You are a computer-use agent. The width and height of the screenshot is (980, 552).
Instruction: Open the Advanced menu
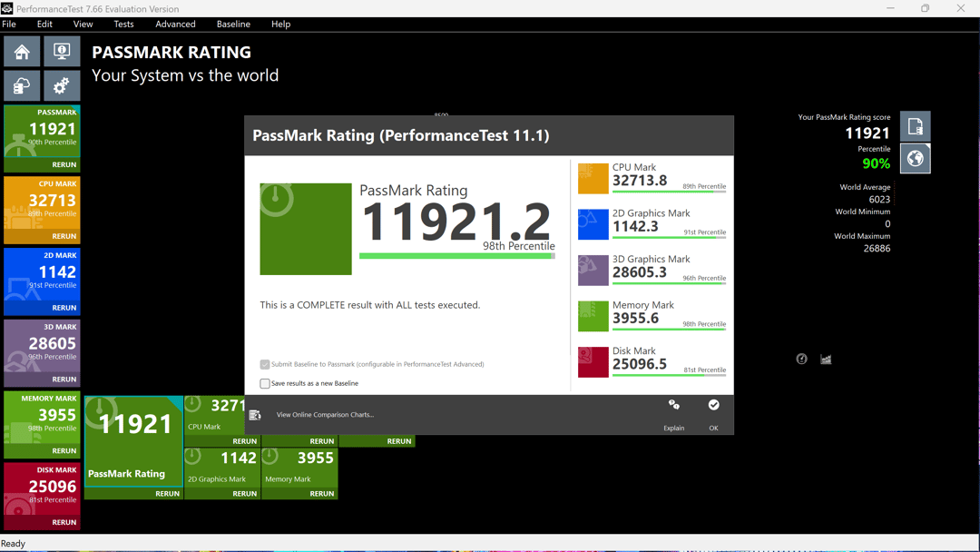176,24
